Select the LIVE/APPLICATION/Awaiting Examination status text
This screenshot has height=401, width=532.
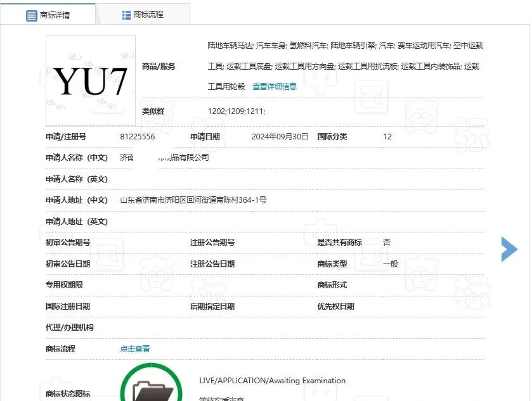(273, 380)
